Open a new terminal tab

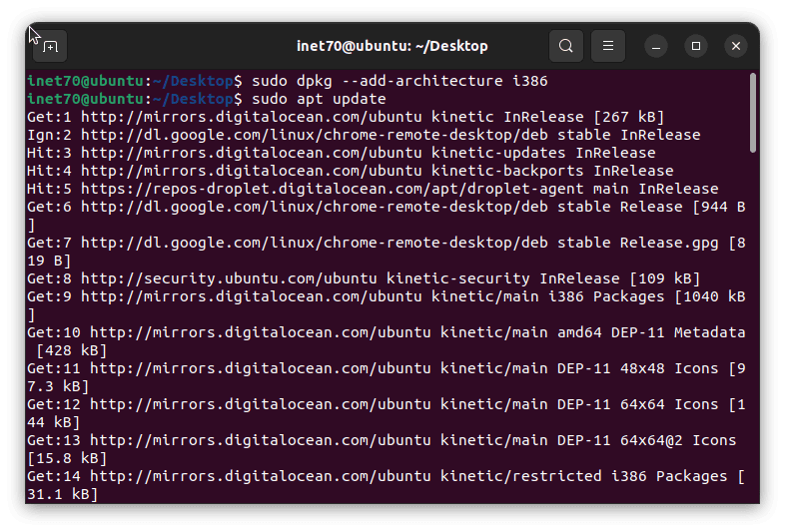(x=50, y=47)
